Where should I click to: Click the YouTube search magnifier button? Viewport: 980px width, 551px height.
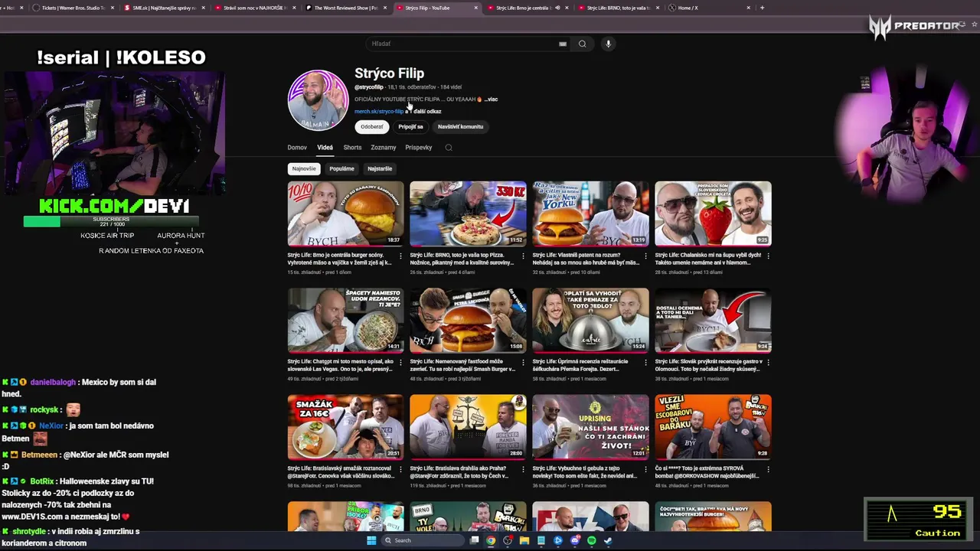click(x=583, y=44)
